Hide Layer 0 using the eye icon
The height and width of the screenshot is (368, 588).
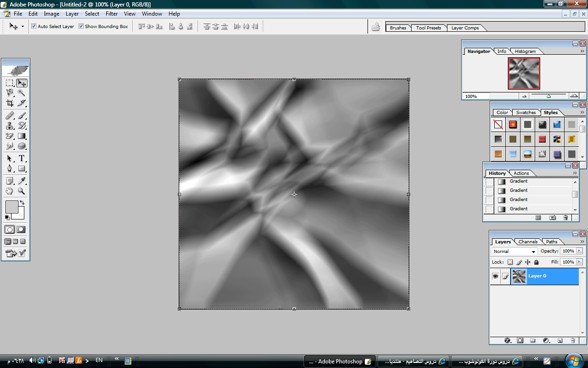(495, 276)
